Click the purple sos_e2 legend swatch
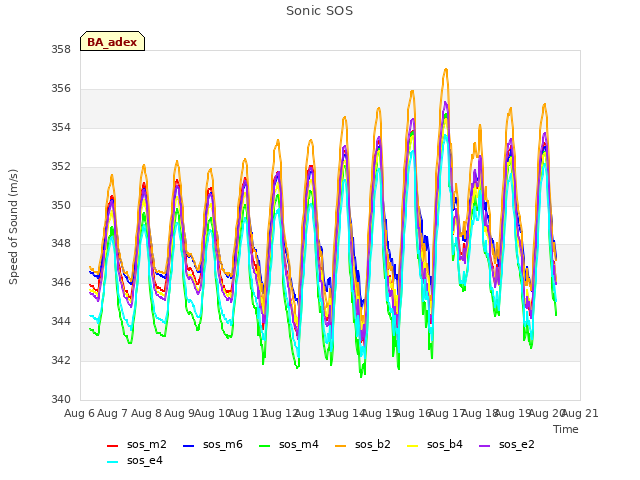640x480 pixels. [484, 446]
